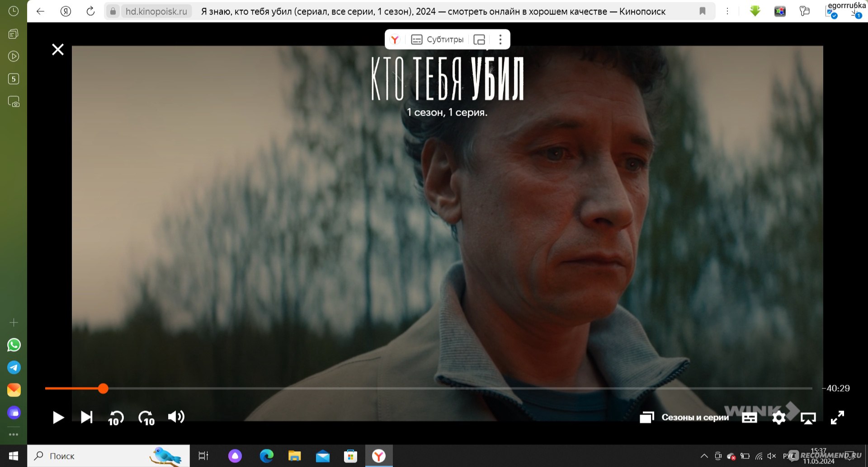Open the sidebar video player icon
The height and width of the screenshot is (467, 868).
(x=14, y=56)
